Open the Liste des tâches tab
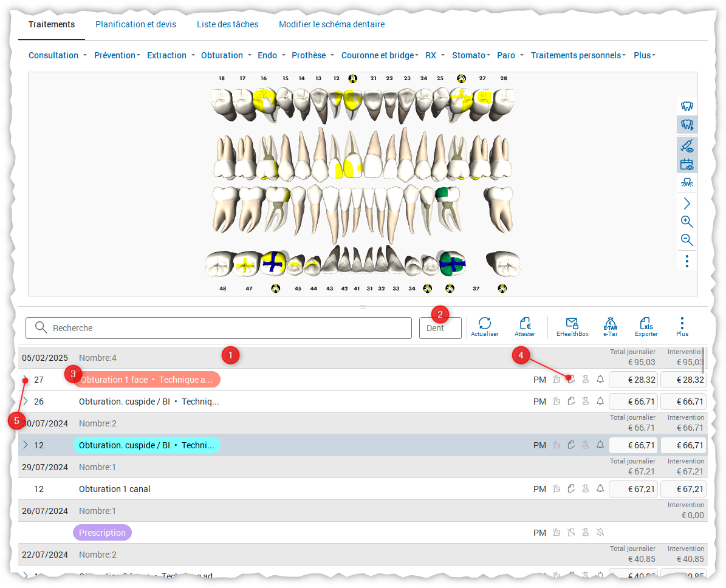This screenshot has height=588, width=726. [227, 24]
